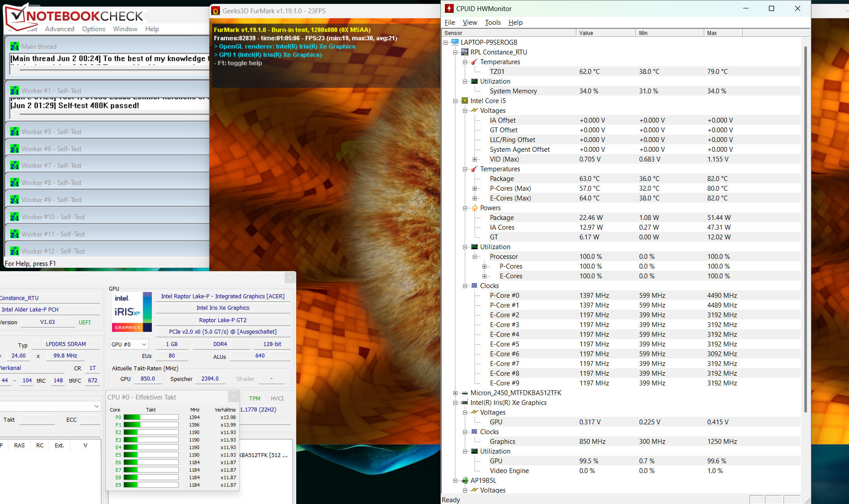This screenshot has height=504, width=849.
Task: Select the IA Cores power row
Action: 621,227
